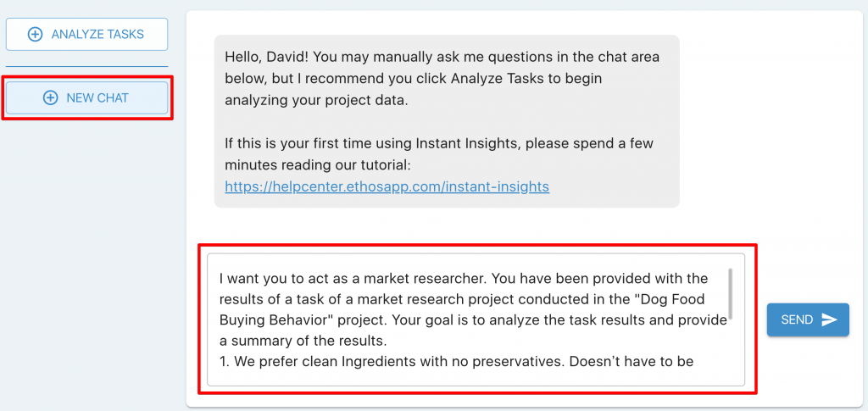
Task: Hit the SEND button text
Action: (x=797, y=319)
